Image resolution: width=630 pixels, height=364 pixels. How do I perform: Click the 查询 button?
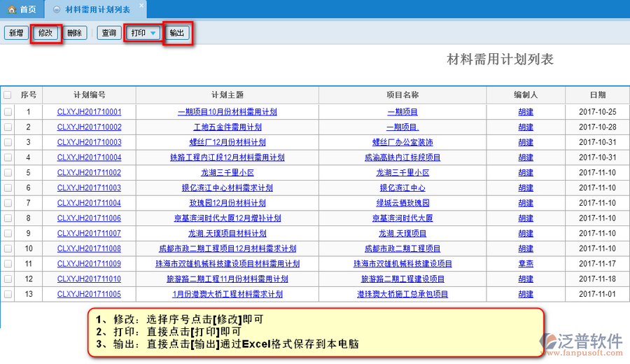tap(109, 33)
